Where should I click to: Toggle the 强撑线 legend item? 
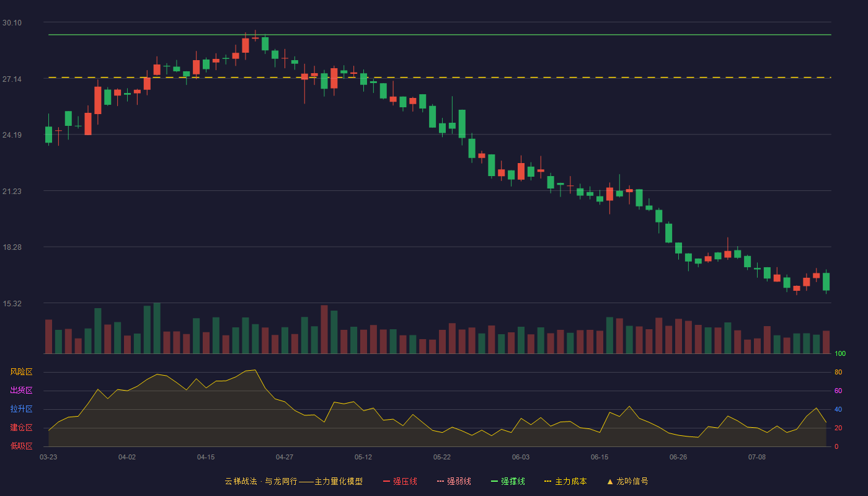(508, 481)
